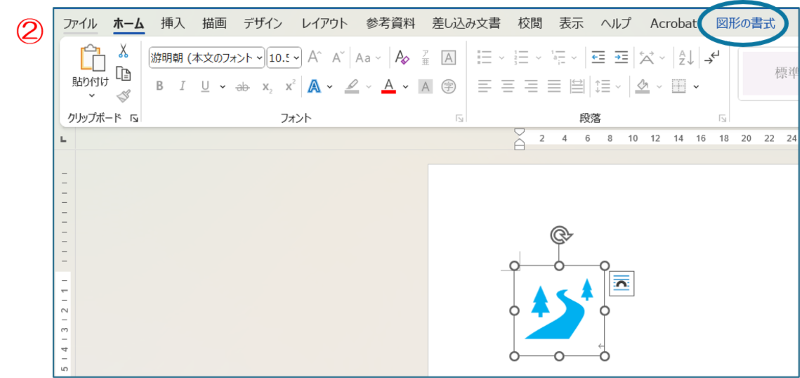
Task: Switch to the 挿入 tab
Action: pos(173,23)
